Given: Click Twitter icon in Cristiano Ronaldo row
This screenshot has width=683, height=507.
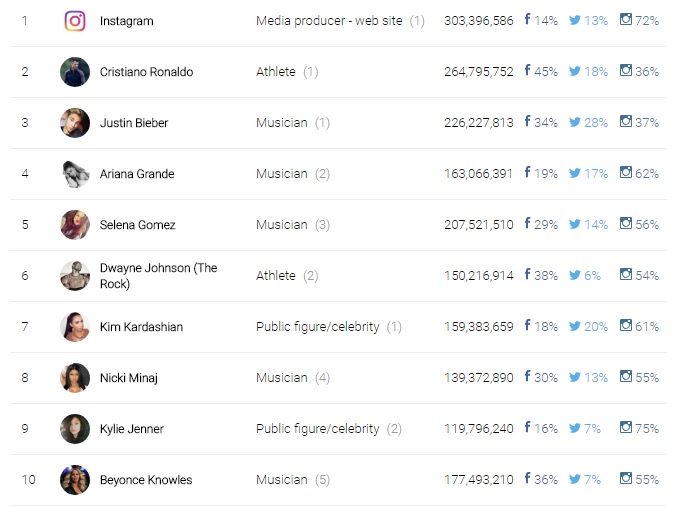Looking at the screenshot, I should point(575,71).
